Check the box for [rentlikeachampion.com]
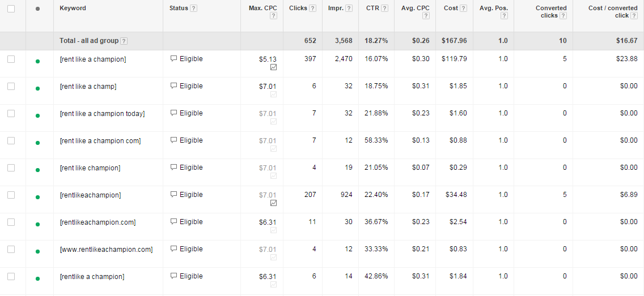The width and height of the screenshot is (644, 296). pyautogui.click(x=11, y=222)
